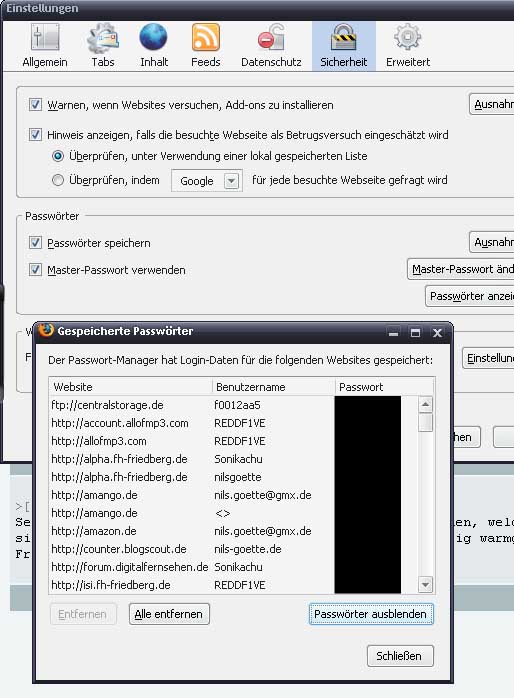Toggle Hinweis anzeigen Betrugsversuch checkbox
This screenshot has height=698, width=514.
[35, 134]
